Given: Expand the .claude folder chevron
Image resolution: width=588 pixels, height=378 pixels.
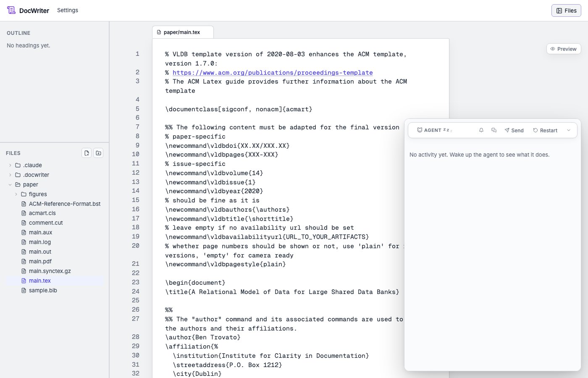Looking at the screenshot, I should 10,165.
